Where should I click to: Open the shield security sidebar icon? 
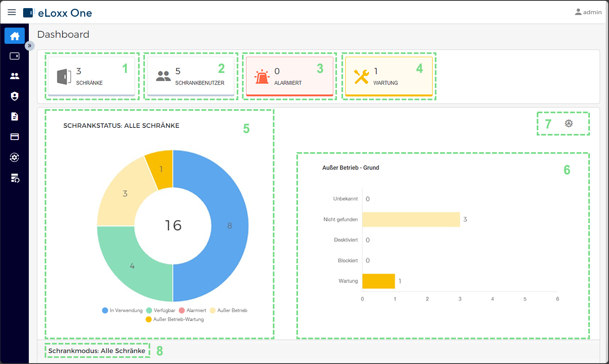point(15,96)
